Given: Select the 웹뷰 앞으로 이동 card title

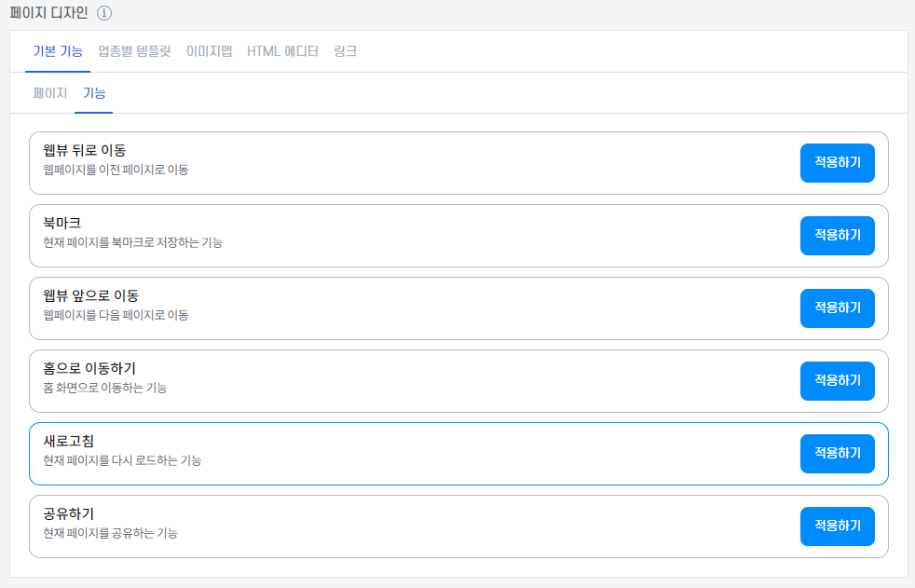Looking at the screenshot, I should [91, 295].
